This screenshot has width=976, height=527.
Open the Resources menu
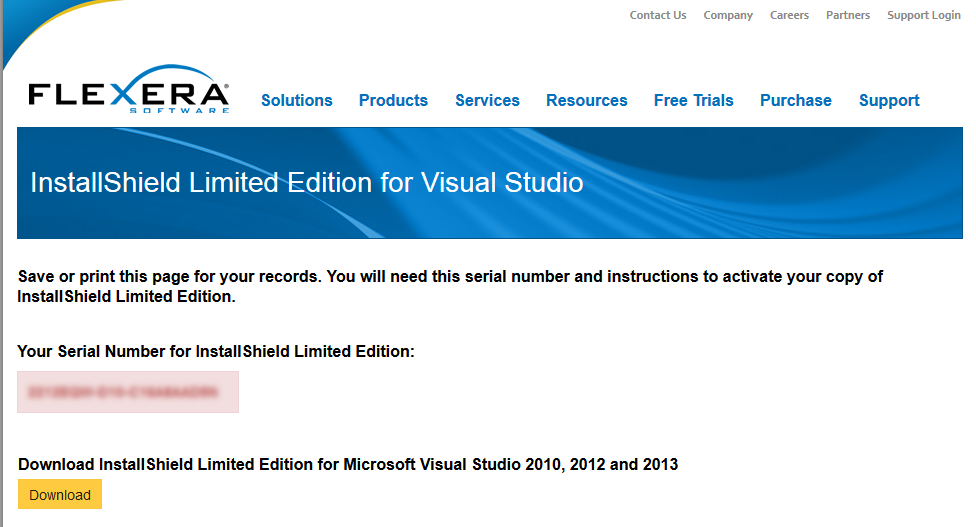click(587, 100)
